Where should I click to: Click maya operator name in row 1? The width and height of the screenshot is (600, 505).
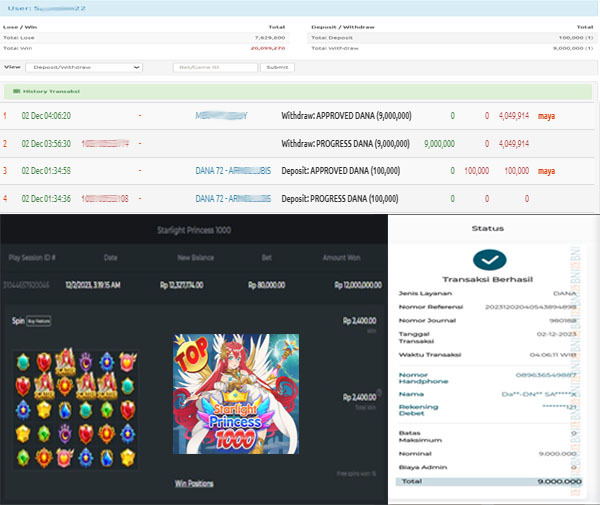546,116
